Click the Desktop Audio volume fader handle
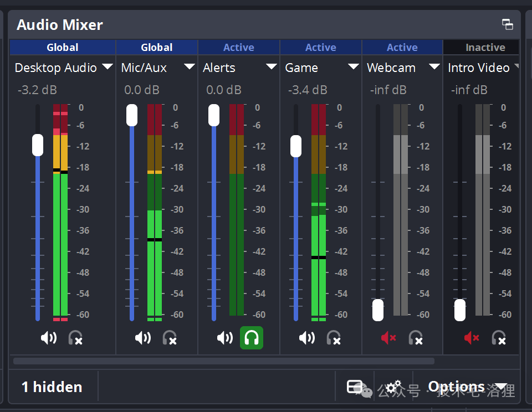The width and height of the screenshot is (532, 412). [x=38, y=145]
